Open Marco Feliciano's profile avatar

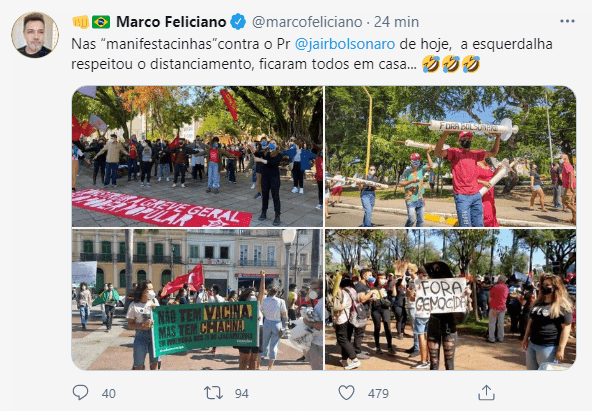point(35,35)
